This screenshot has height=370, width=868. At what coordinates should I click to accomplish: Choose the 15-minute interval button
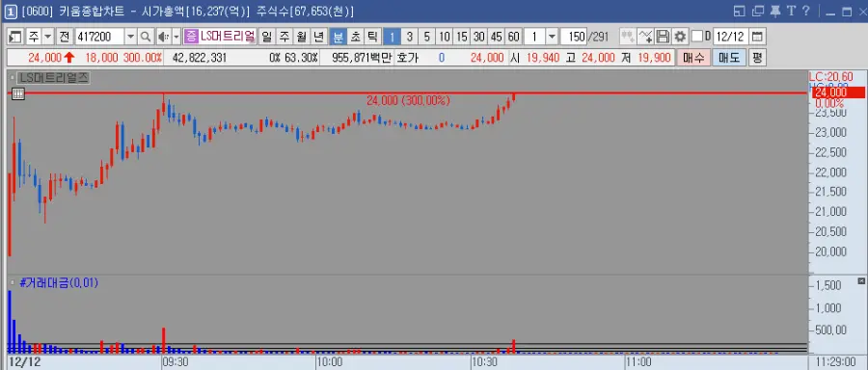coord(461,37)
